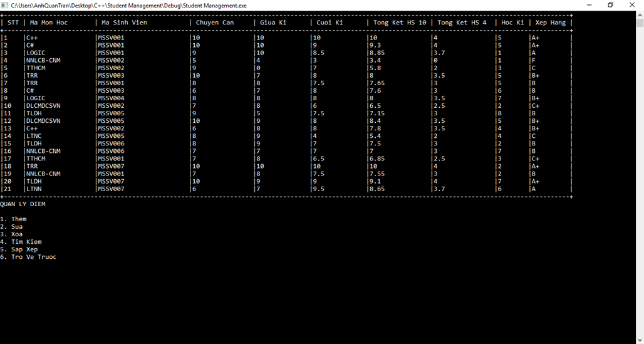Click the "Tong Ket HS 10" column header
This screenshot has height=344, width=644.
click(x=399, y=23)
